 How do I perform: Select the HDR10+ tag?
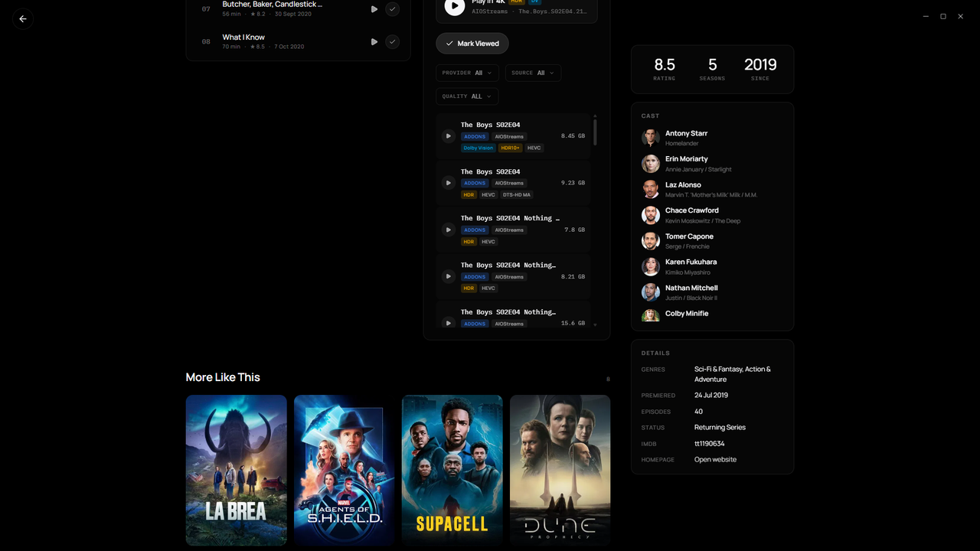pyautogui.click(x=510, y=148)
